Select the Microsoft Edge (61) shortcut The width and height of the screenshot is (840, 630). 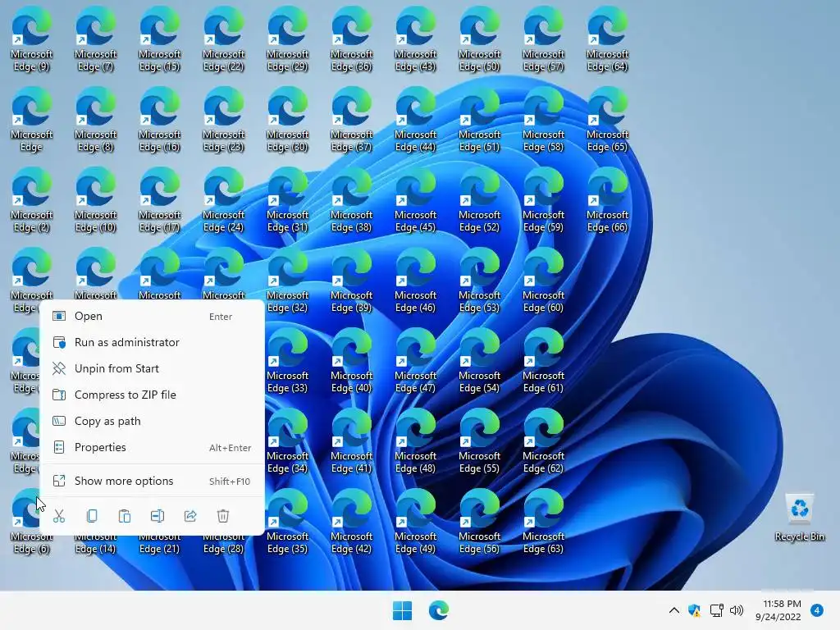[x=543, y=361]
